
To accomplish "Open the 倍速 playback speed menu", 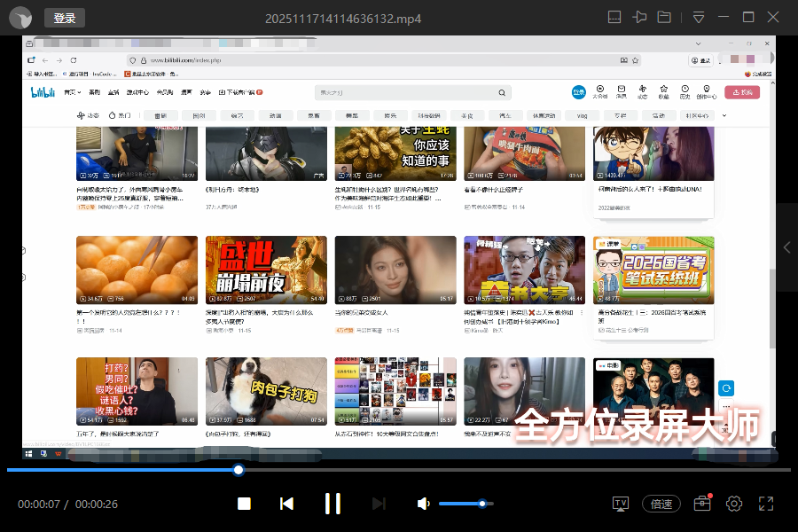I will pos(661,504).
